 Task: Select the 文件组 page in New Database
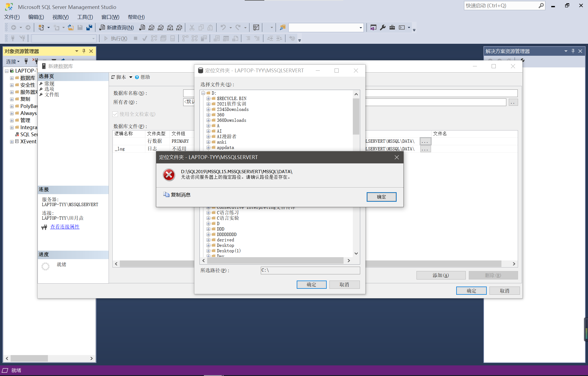click(x=51, y=95)
